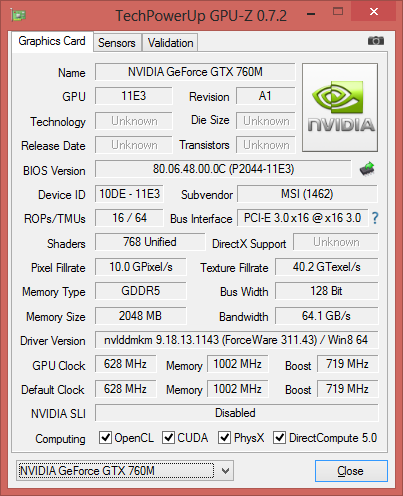
Task: Click the Driver Version field
Action: 237,340
